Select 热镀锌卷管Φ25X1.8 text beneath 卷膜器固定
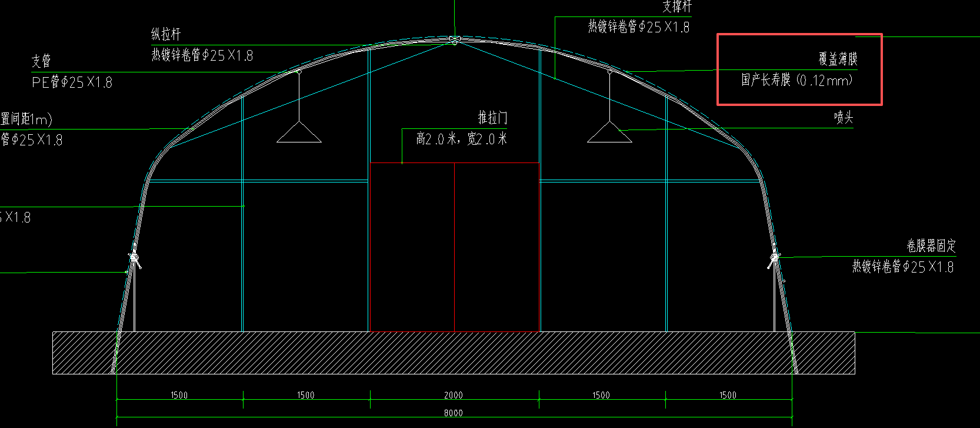 point(903,267)
